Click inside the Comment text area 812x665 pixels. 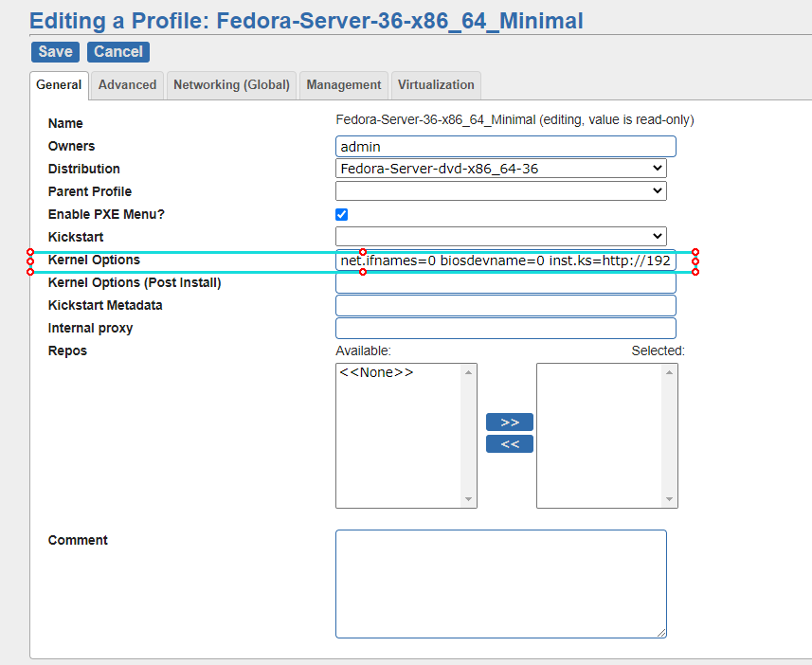coord(500,584)
